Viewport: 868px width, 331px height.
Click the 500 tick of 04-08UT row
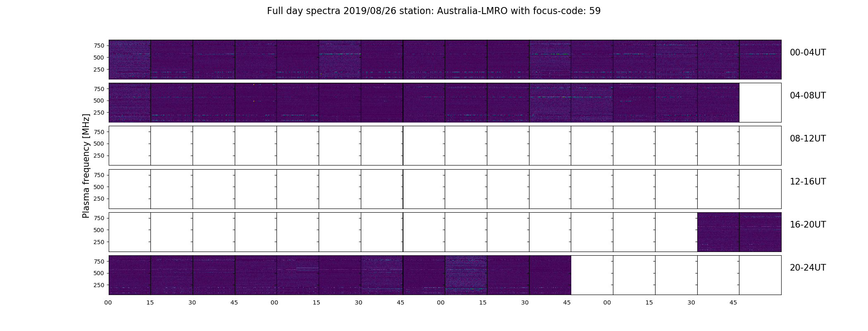coord(99,101)
